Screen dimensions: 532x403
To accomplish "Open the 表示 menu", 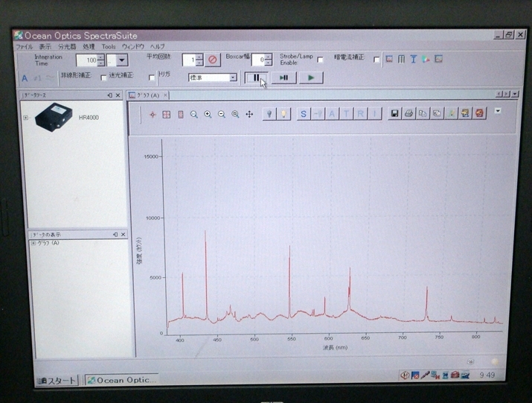I will (x=45, y=46).
